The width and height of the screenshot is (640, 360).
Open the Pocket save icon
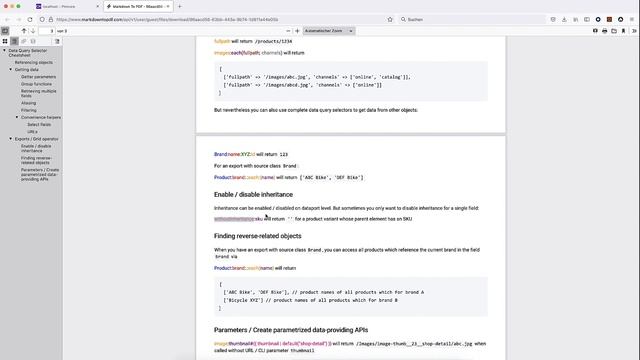tap(553, 19)
